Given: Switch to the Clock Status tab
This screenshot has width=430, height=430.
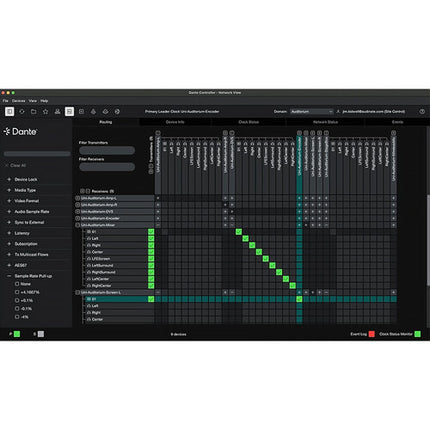Looking at the screenshot, I should click(249, 122).
